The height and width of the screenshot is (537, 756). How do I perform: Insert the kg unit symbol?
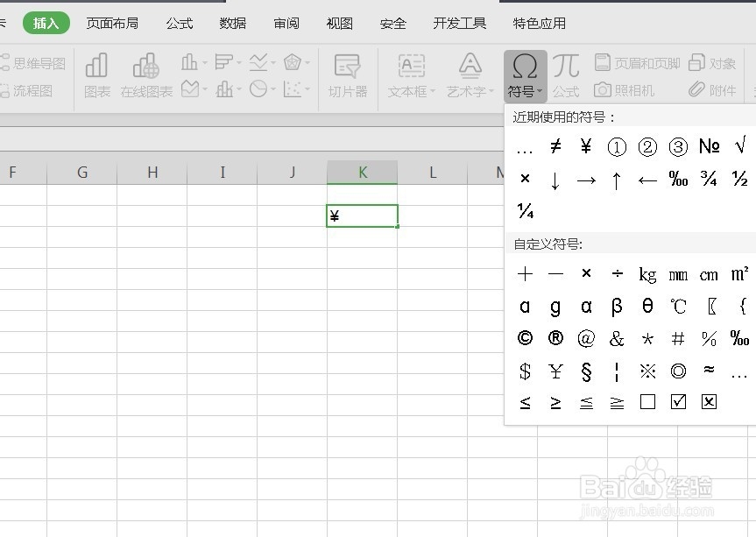click(647, 275)
